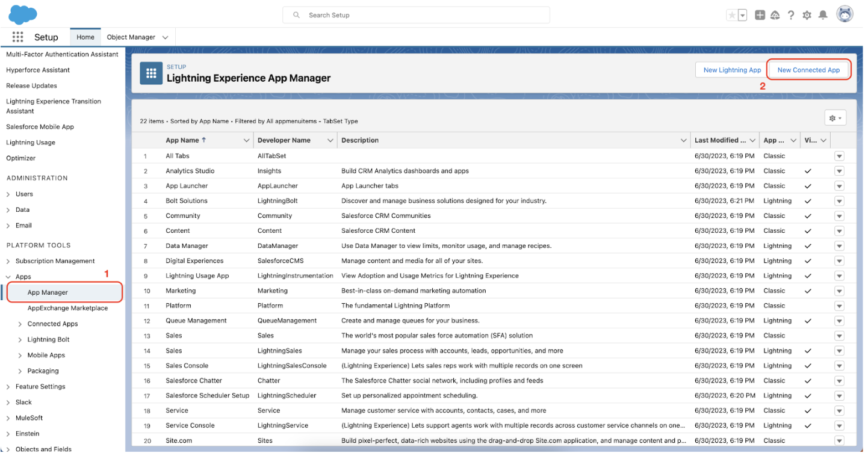Open the Global Actions plus icon

pos(760,15)
